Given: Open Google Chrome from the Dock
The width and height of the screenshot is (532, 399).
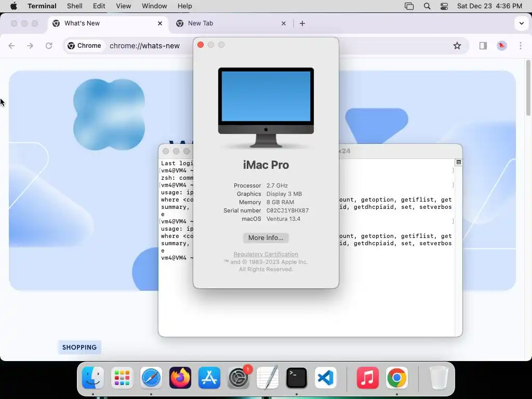Looking at the screenshot, I should (x=396, y=378).
